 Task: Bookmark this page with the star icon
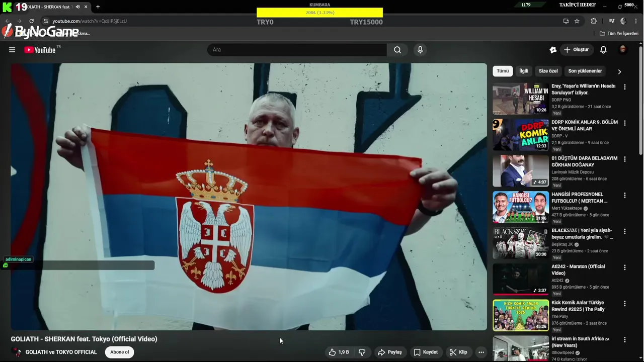(x=577, y=21)
